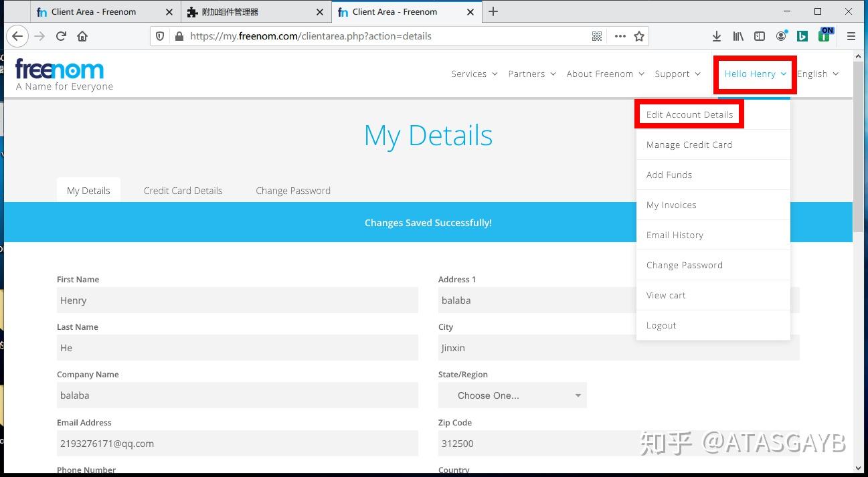Bookmark this page with the star icon
This screenshot has height=477, width=868.
(x=639, y=36)
